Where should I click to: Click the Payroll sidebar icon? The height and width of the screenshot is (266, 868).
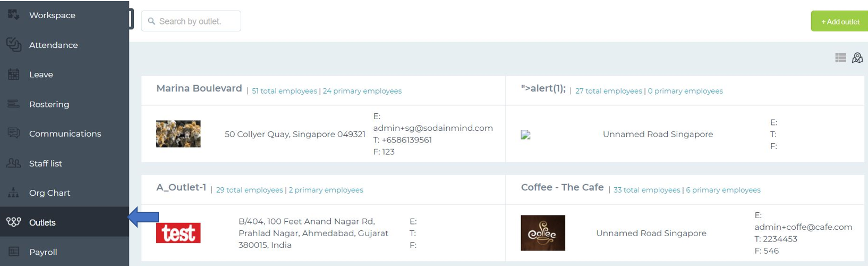tap(14, 252)
